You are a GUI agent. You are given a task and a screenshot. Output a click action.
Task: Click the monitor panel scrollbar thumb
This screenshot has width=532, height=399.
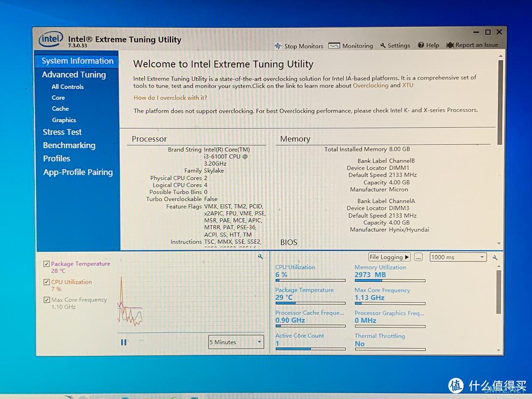[499, 292]
